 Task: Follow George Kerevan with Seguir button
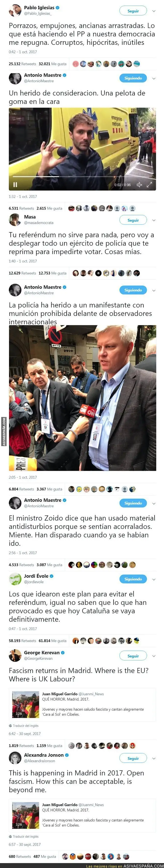(x=133, y=656)
